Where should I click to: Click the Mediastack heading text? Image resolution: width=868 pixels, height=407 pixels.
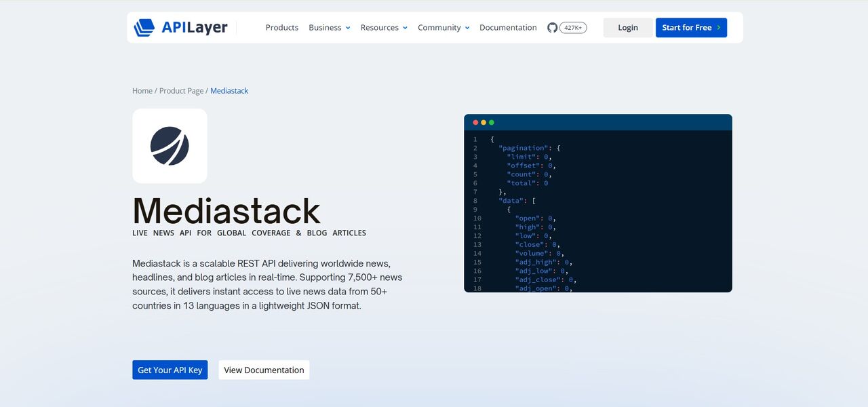tap(226, 210)
